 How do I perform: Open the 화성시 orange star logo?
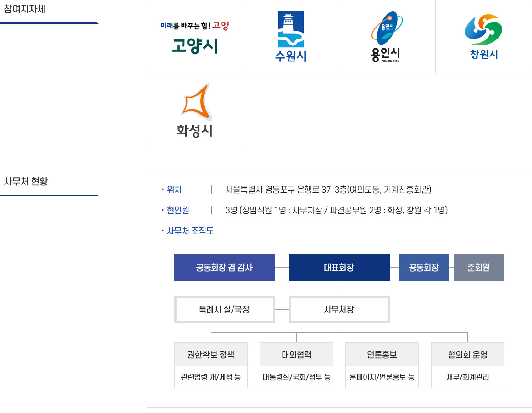pos(195,110)
